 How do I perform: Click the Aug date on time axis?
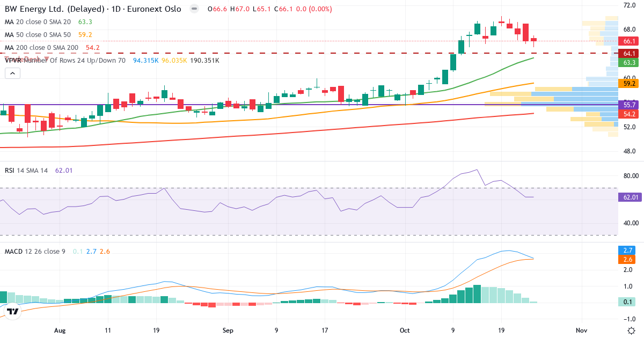tap(60, 330)
